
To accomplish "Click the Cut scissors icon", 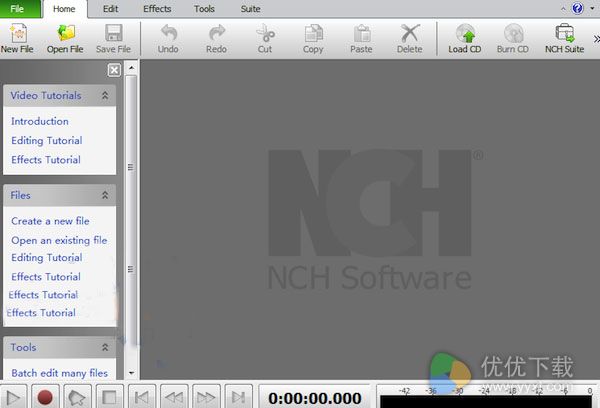I will pos(265,33).
